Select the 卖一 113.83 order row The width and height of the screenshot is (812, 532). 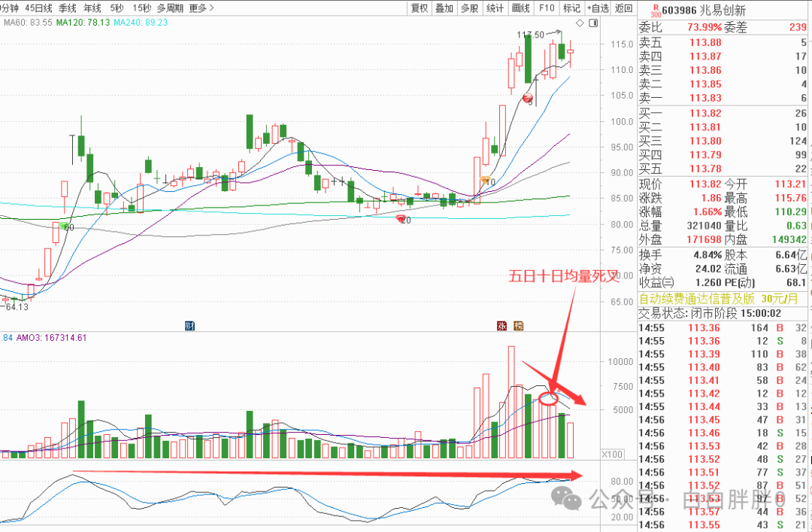click(x=723, y=98)
